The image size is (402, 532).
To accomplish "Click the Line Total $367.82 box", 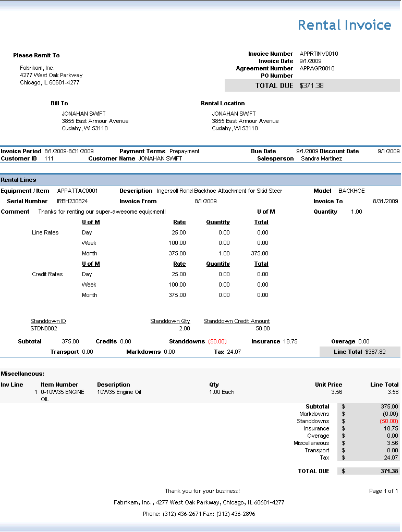I will pos(360,352).
